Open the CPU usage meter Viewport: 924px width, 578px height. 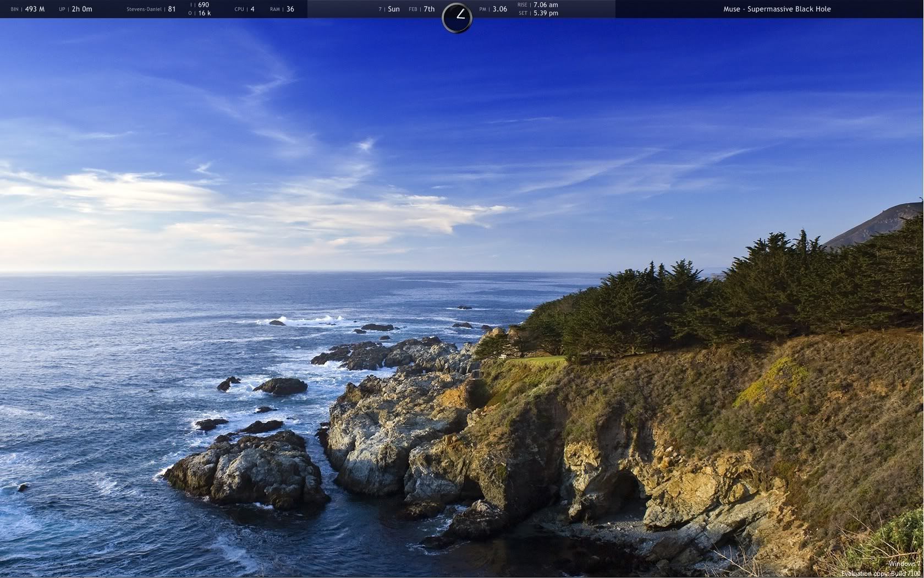(245, 9)
